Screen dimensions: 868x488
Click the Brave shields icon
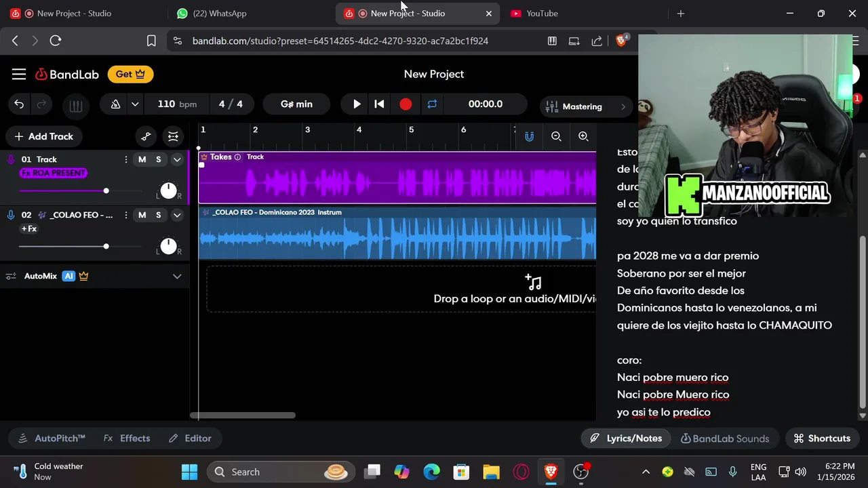click(621, 41)
